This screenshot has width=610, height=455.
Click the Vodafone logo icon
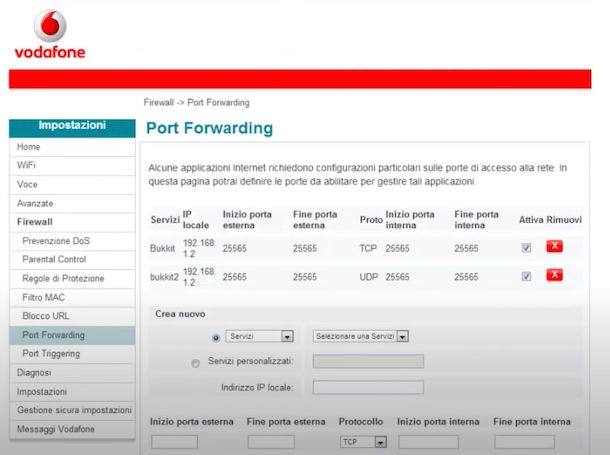pyautogui.click(x=48, y=24)
